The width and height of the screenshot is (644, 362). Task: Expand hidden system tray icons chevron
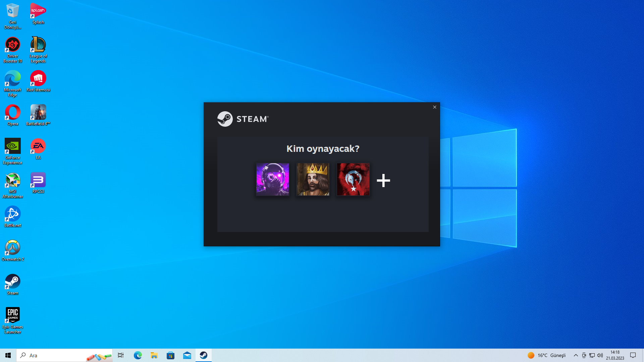576,355
